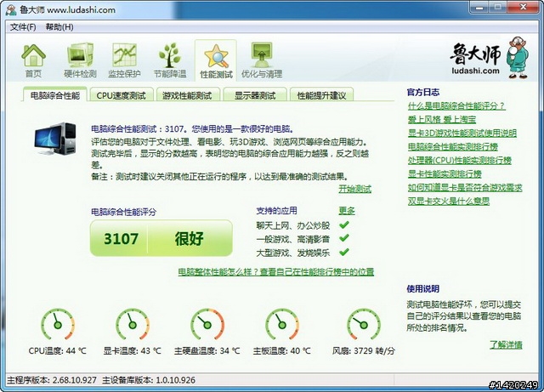Click the 显卡温度: 43 ℃ label
The image size is (544, 392).
(133, 351)
